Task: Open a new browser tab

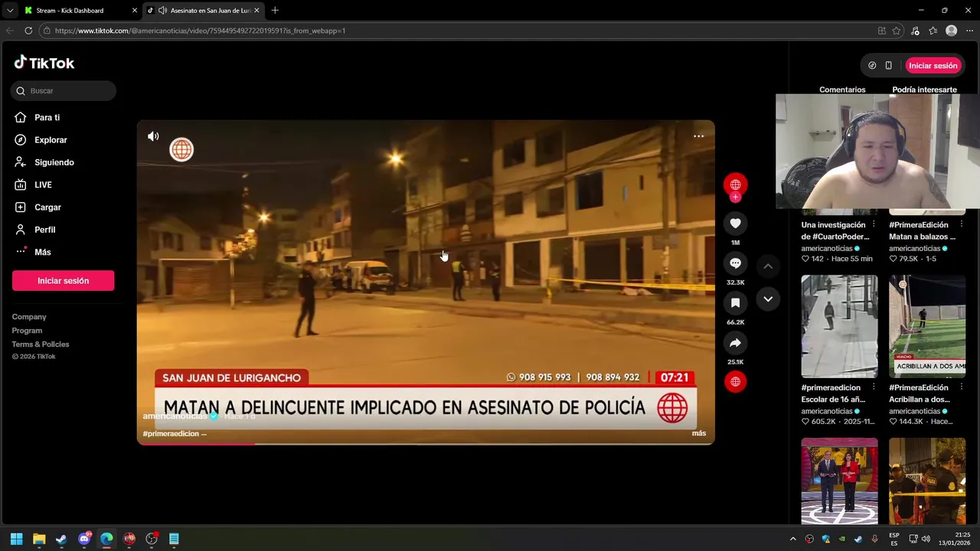Action: click(x=275, y=10)
